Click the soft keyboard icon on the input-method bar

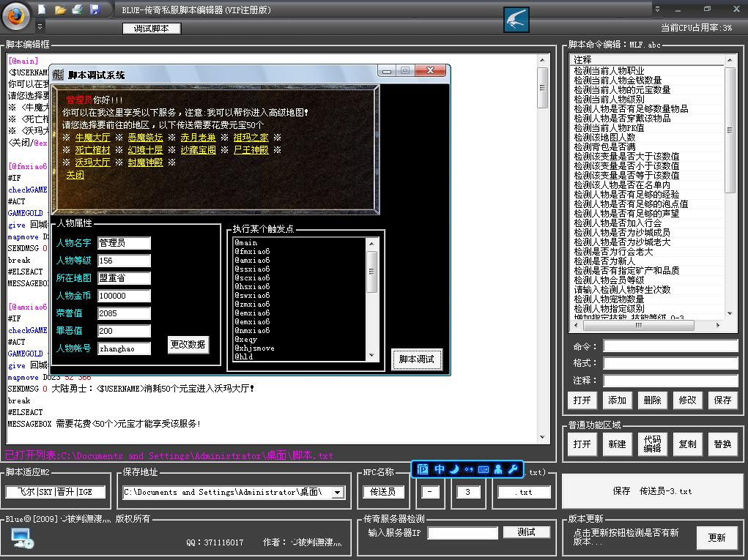pyautogui.click(x=484, y=469)
